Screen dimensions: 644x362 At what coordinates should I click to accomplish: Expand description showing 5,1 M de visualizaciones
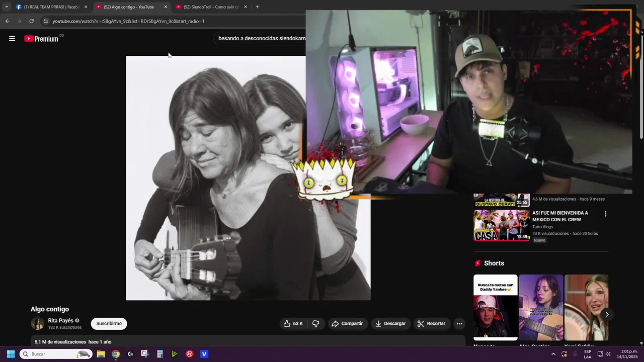[x=248, y=342]
